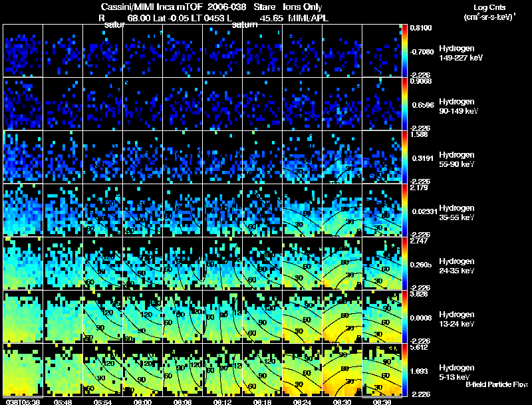Click the '0.9068' color scale value
Image resolution: width=532 pixels, height=405 pixels.
coord(421,81)
